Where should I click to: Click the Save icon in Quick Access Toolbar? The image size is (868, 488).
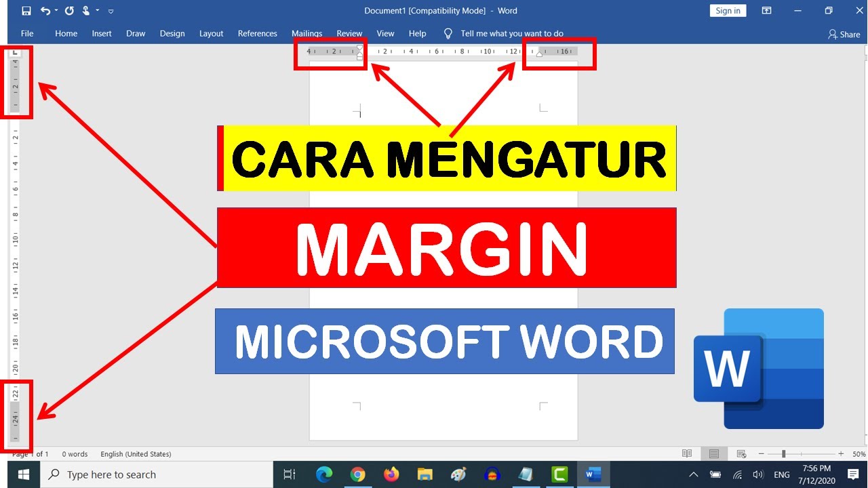(x=26, y=11)
